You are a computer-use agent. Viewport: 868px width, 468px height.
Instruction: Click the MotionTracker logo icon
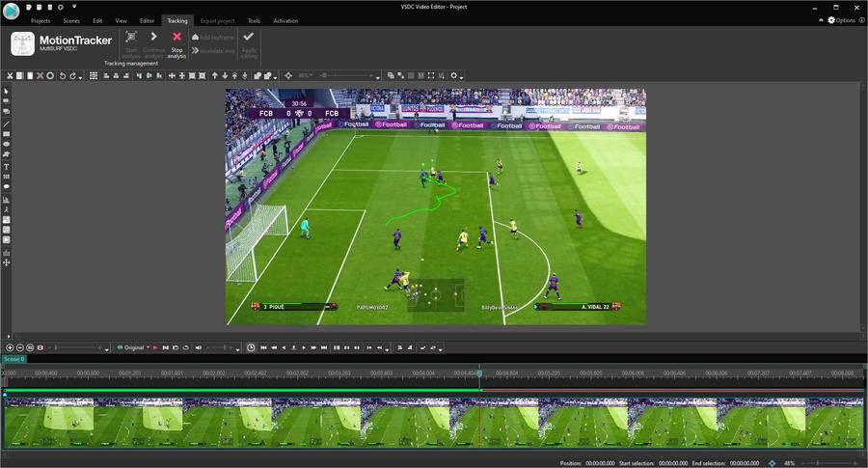23,43
